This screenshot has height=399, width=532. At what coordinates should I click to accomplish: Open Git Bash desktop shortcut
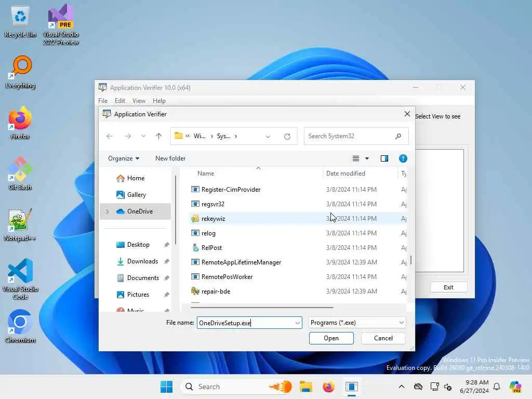tap(20, 174)
